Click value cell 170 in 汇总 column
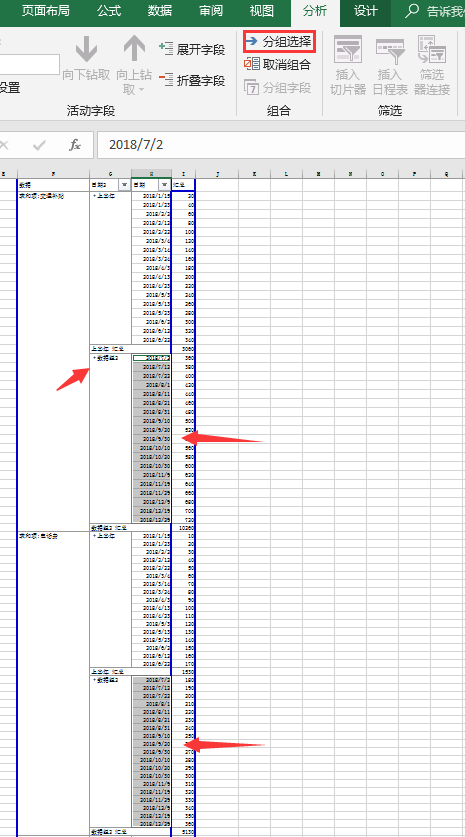This screenshot has height=837, width=465. pyautogui.click(x=184, y=663)
